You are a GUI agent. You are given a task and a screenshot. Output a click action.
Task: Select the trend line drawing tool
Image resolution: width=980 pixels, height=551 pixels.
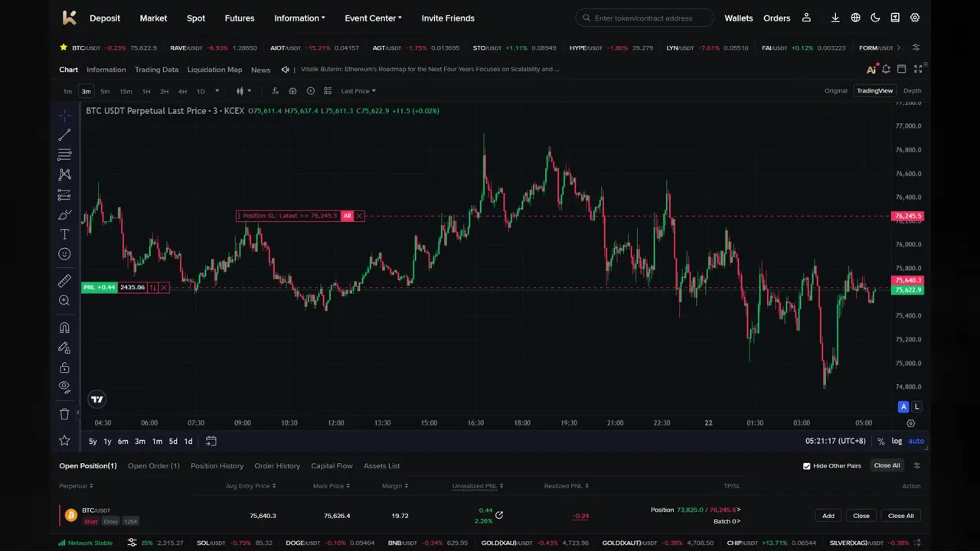pos(64,135)
